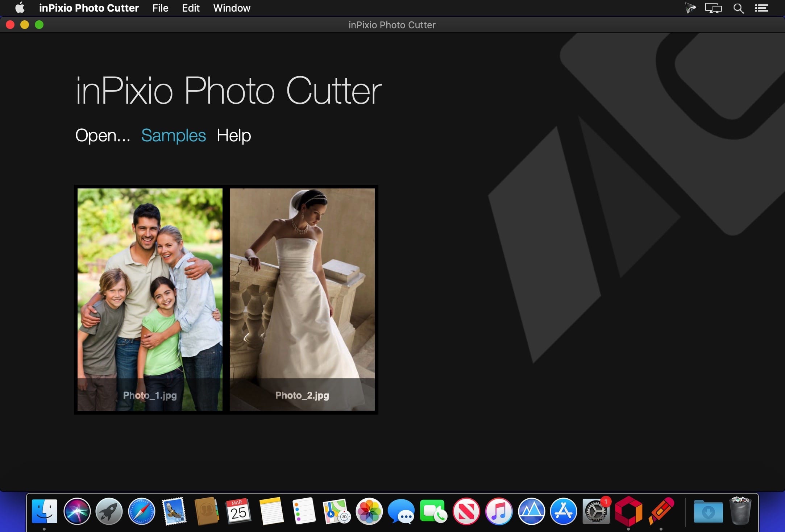Open the Mail stamp icon in dock
Viewport: 785px width, 532px height.
[x=174, y=511]
